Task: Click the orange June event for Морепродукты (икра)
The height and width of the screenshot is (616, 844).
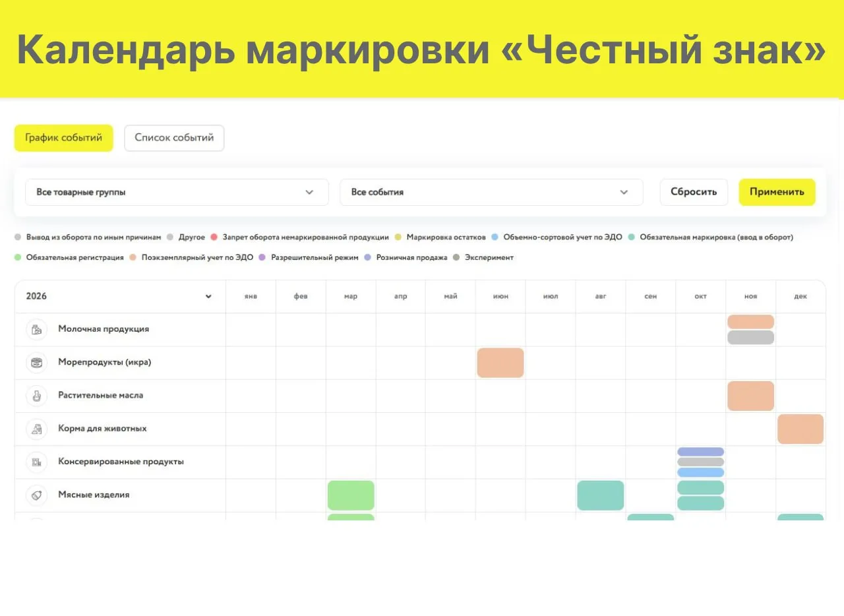Action: click(x=500, y=363)
